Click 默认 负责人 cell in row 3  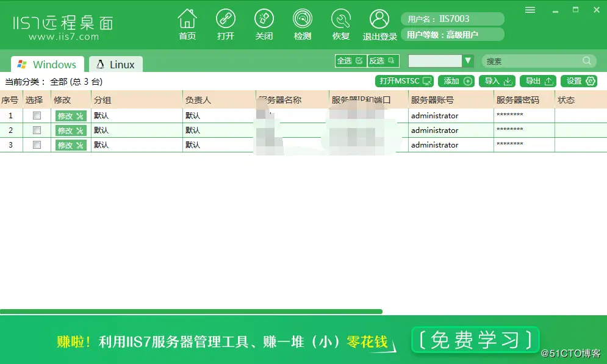pos(219,145)
